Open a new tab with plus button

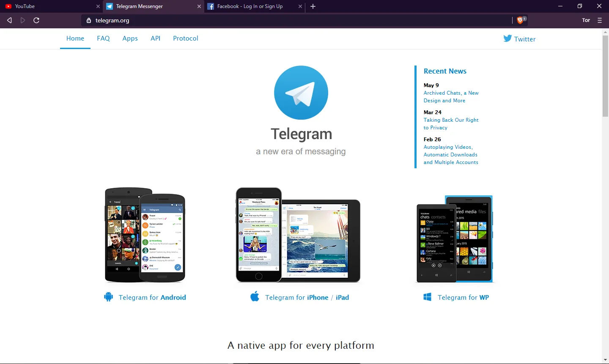coord(313,6)
